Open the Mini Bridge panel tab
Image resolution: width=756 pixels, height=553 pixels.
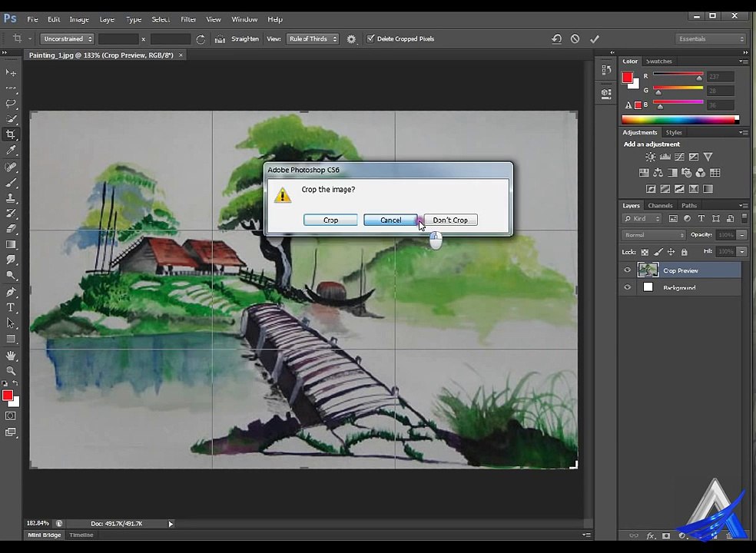click(x=45, y=535)
